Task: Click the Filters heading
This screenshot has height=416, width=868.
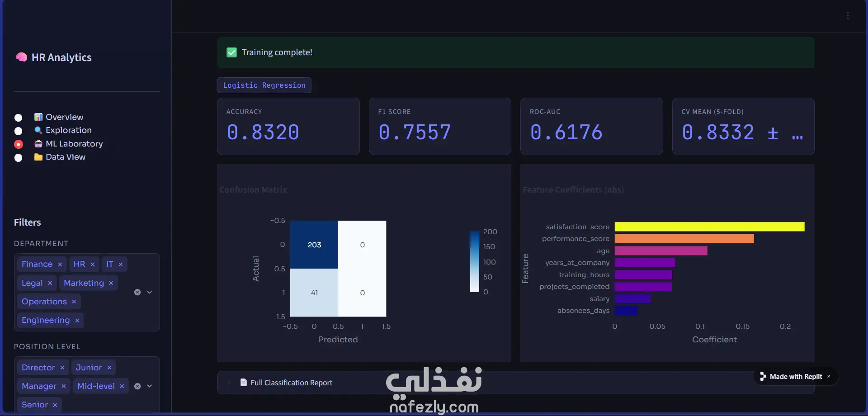Action: click(27, 222)
